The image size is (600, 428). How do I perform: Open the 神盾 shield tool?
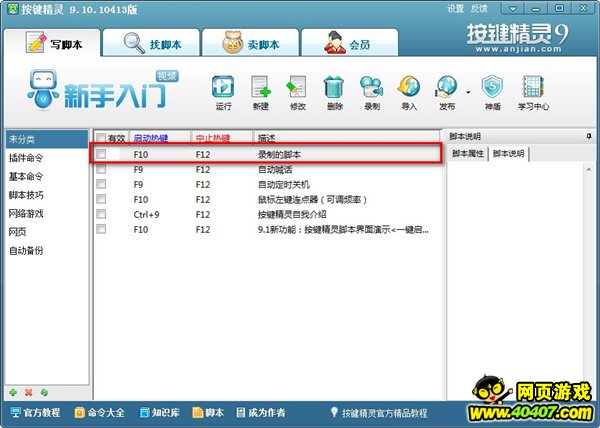coord(492,93)
